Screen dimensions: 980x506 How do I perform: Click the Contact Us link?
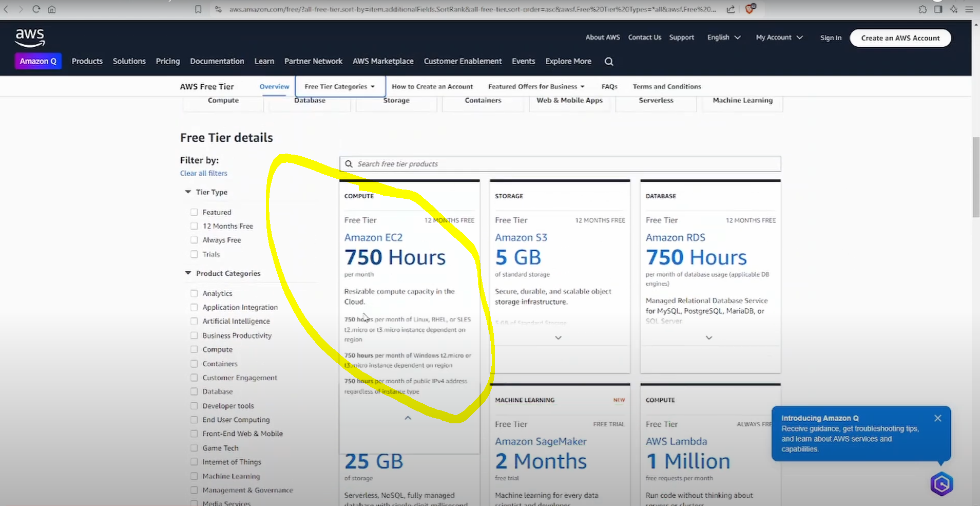(x=645, y=38)
